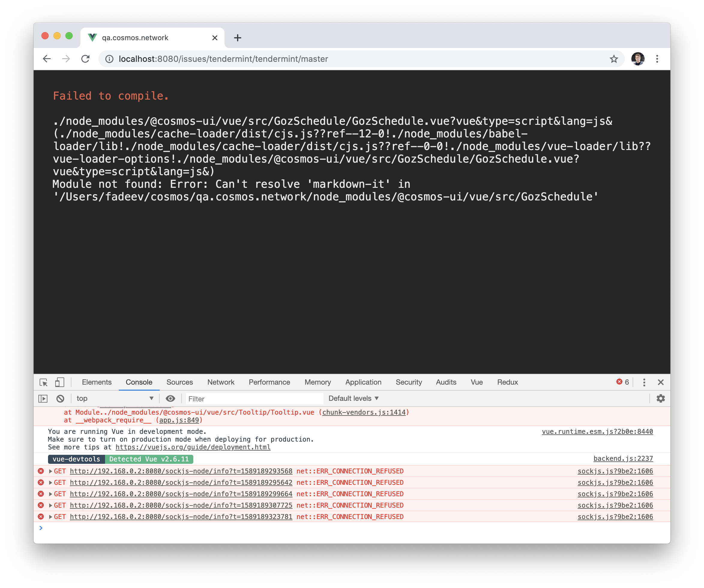Switch to the Network tab
This screenshot has height=588, width=704.
tap(221, 382)
